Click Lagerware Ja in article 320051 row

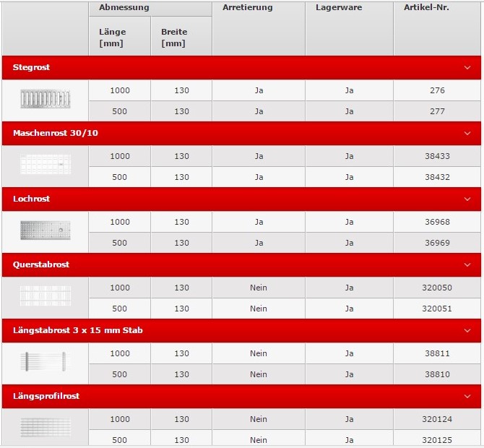(x=350, y=309)
